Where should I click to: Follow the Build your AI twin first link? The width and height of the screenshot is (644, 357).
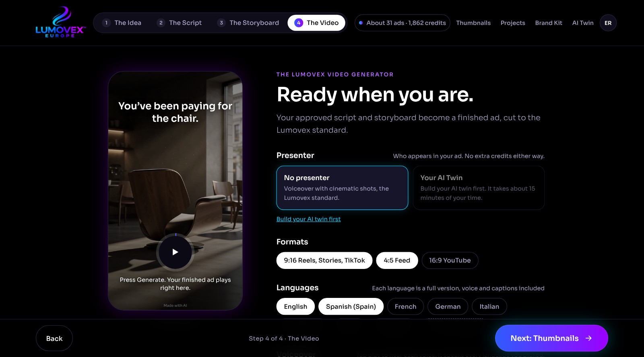click(x=308, y=219)
